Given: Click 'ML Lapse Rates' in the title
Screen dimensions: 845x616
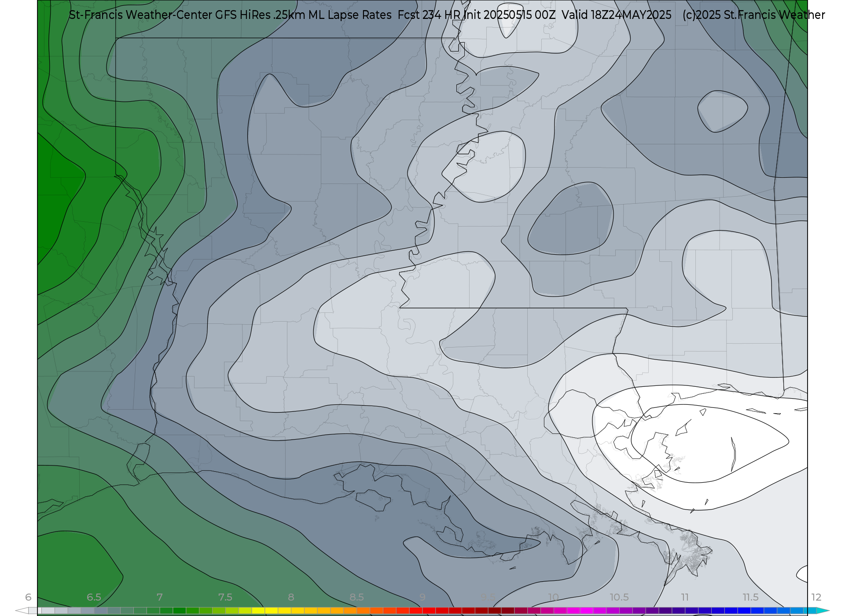Looking at the screenshot, I should click(350, 15).
